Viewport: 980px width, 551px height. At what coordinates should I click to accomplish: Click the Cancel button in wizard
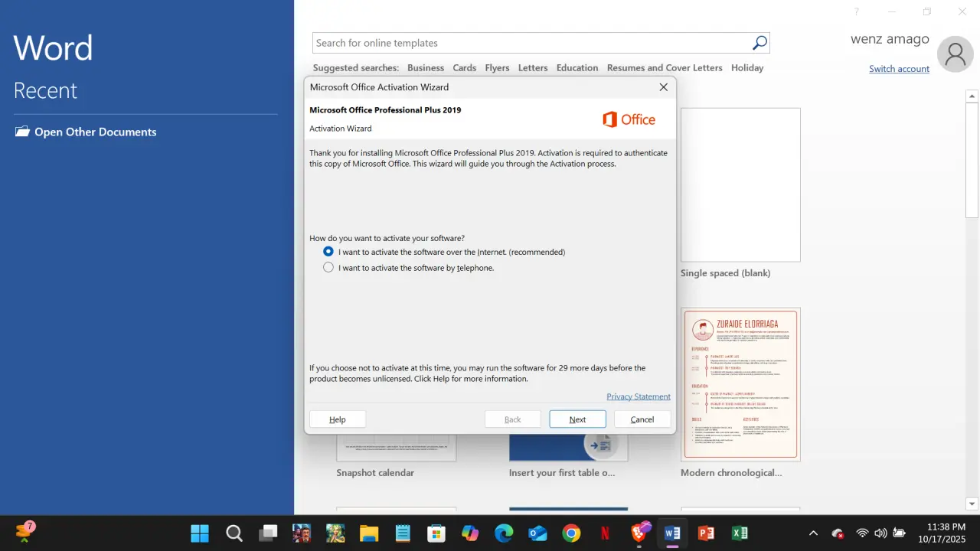(642, 419)
